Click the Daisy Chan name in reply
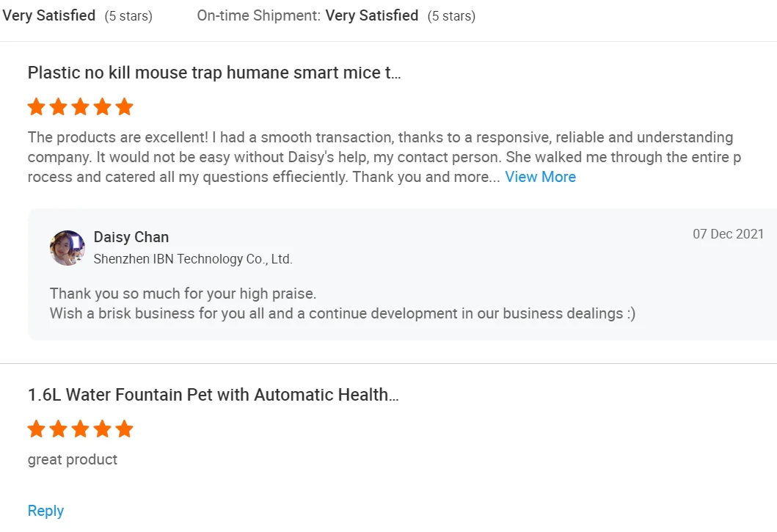Image resolution: width=777 pixels, height=532 pixels. tap(131, 237)
